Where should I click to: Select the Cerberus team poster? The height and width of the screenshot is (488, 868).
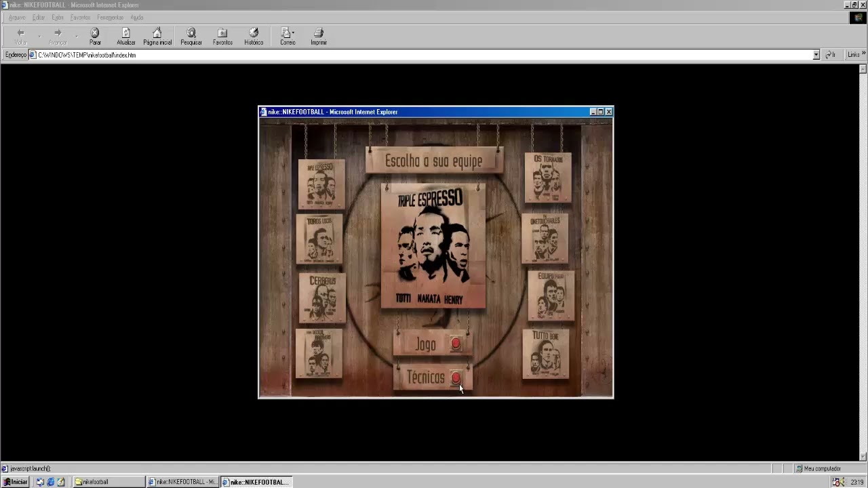click(322, 298)
